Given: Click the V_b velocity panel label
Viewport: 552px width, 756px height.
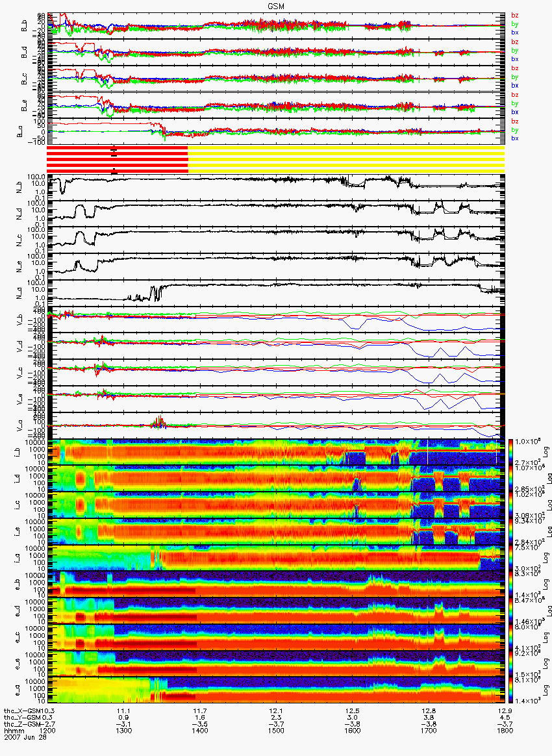Looking at the screenshot, I should point(19,319).
